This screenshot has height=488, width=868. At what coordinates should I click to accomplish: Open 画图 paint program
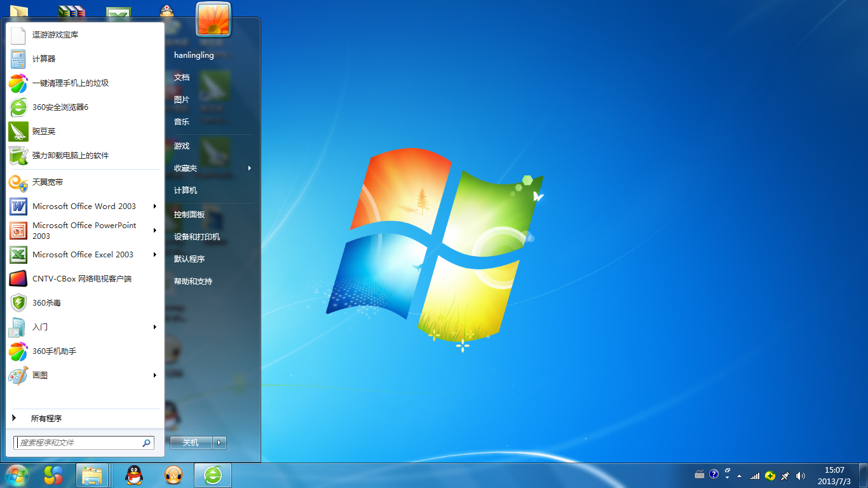(x=85, y=376)
